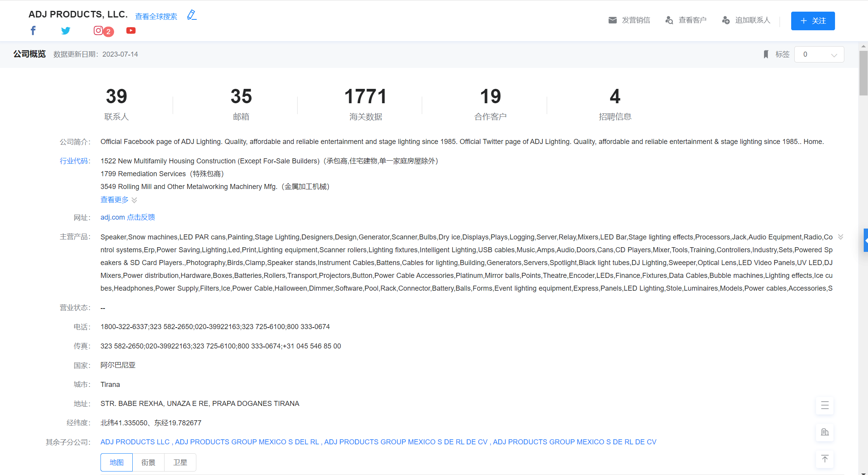This screenshot has width=868, height=475.
Task: Click the coordinates 北纬41.335050、东经19.782677
Action: pos(151,423)
